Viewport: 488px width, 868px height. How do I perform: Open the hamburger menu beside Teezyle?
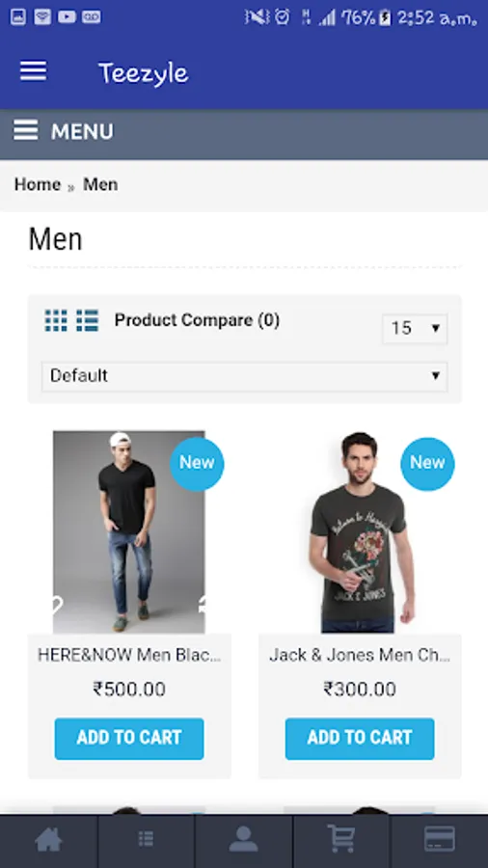[x=33, y=70]
